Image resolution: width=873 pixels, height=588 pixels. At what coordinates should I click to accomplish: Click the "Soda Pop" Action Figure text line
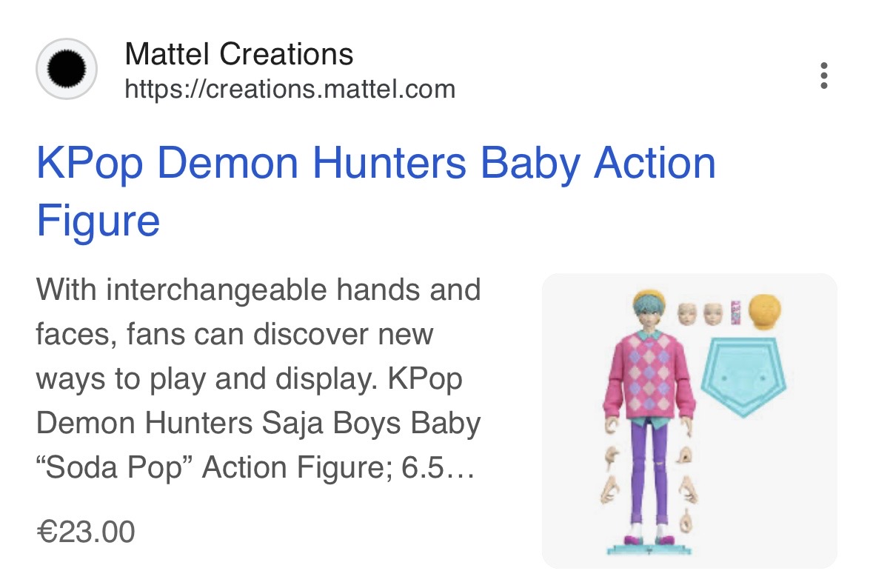(255, 467)
